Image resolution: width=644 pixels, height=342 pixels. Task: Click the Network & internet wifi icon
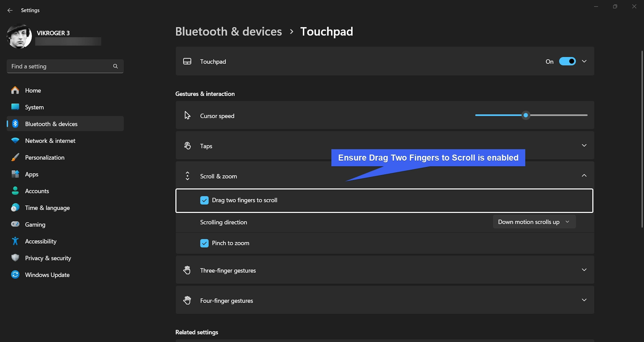coord(15,140)
